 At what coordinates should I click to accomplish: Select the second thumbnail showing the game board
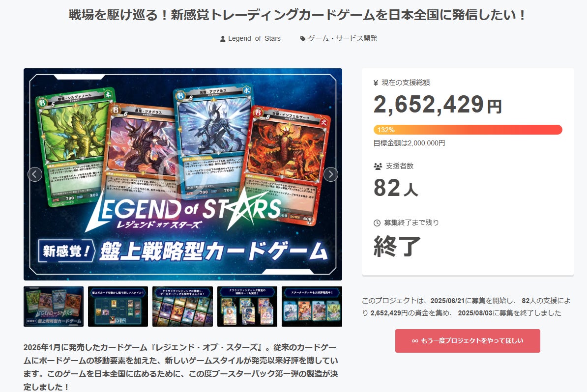pyautogui.click(x=118, y=307)
